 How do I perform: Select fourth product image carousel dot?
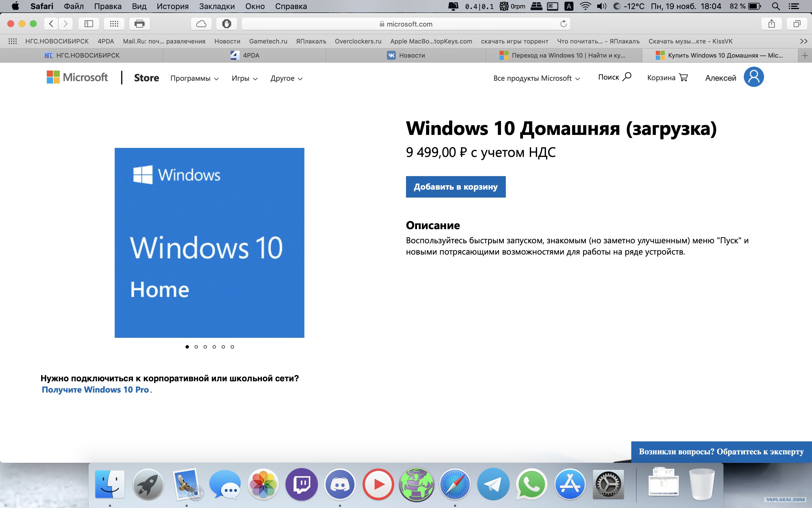coord(214,347)
